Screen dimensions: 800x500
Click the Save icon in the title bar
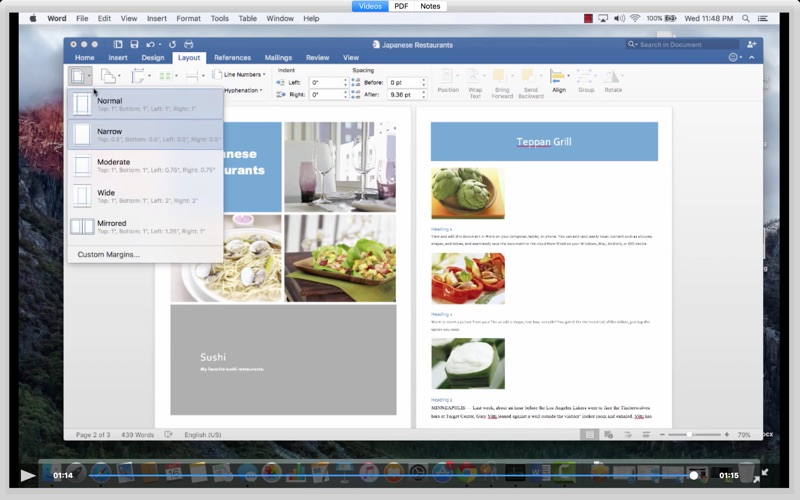(x=134, y=44)
